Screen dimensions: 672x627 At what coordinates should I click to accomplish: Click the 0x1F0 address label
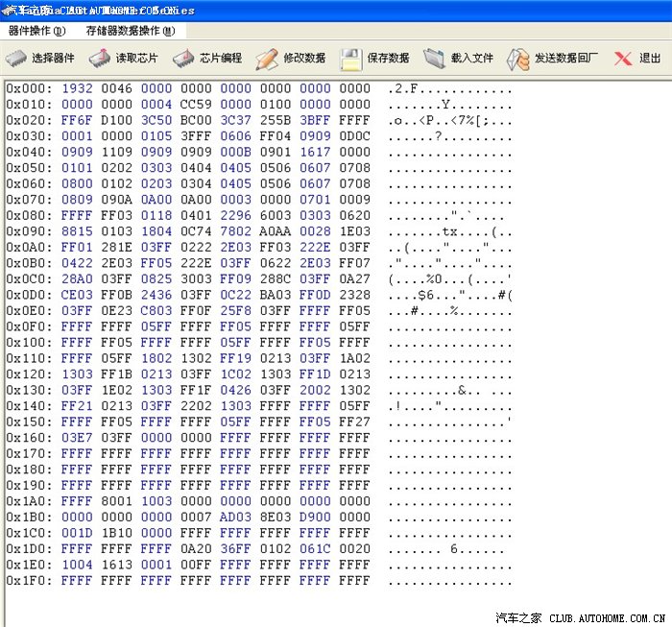(29, 581)
